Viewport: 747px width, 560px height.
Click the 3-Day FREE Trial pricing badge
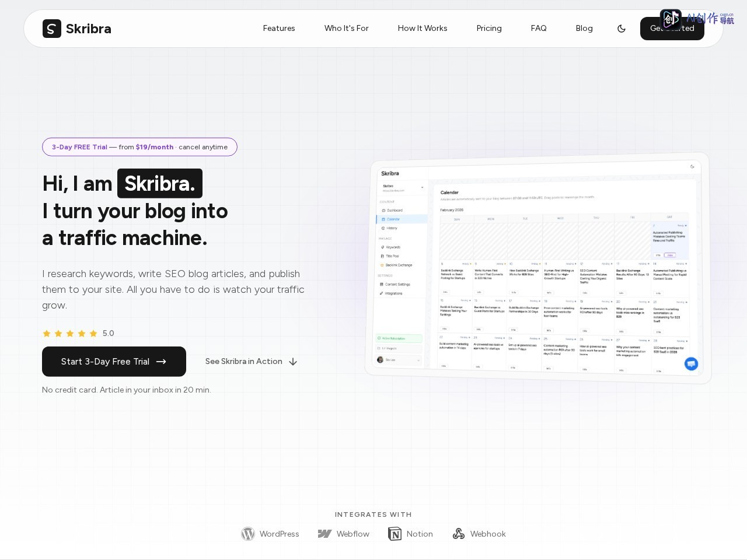[x=139, y=147]
